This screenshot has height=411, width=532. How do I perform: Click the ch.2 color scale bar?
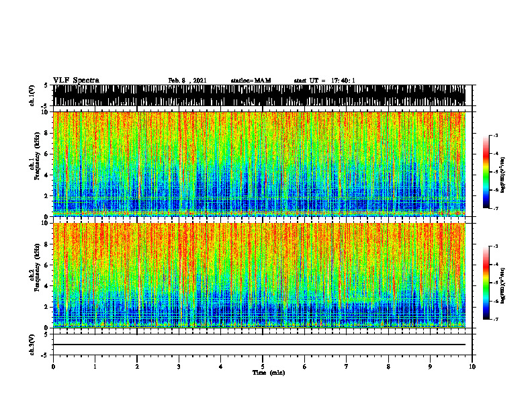pyautogui.click(x=486, y=283)
